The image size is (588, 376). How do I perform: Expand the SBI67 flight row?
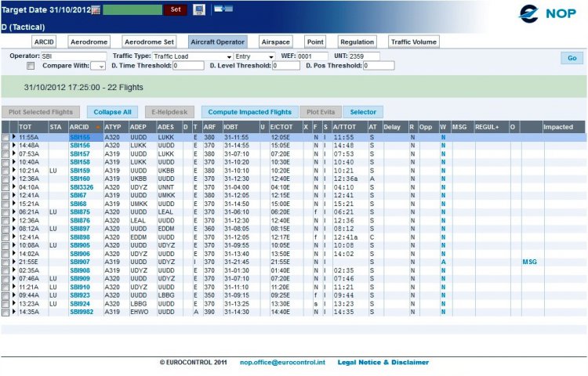(14, 195)
